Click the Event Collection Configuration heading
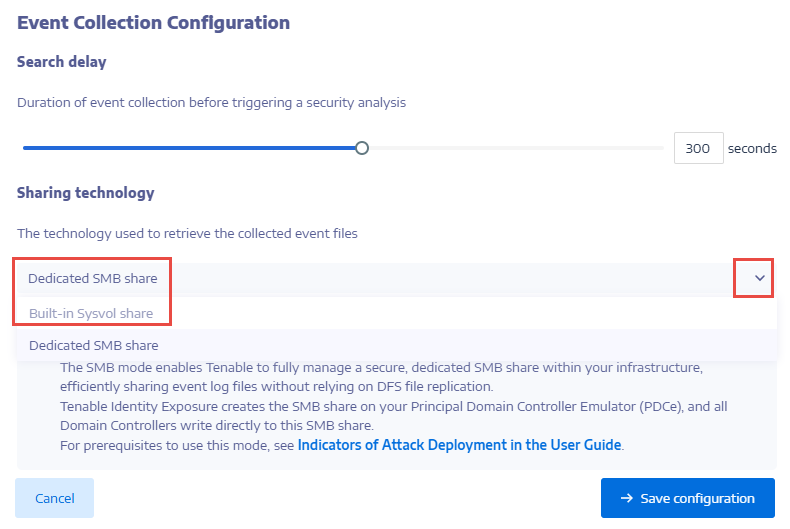The height and width of the screenshot is (529, 790). point(153,22)
